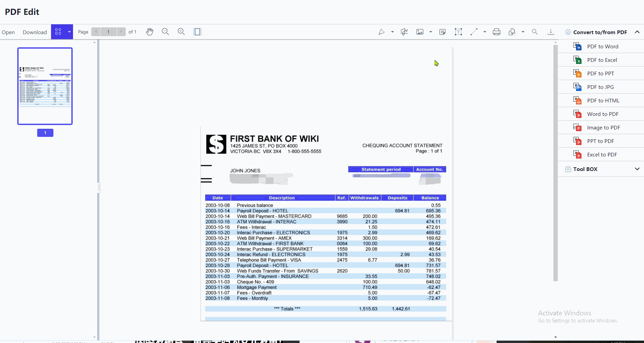Screen dimensions: 644x343
Task: Select the line drawing tool
Action: [x=475, y=32]
